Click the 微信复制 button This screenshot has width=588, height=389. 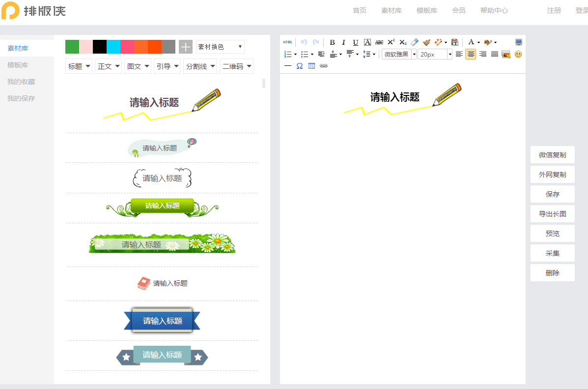[552, 155]
